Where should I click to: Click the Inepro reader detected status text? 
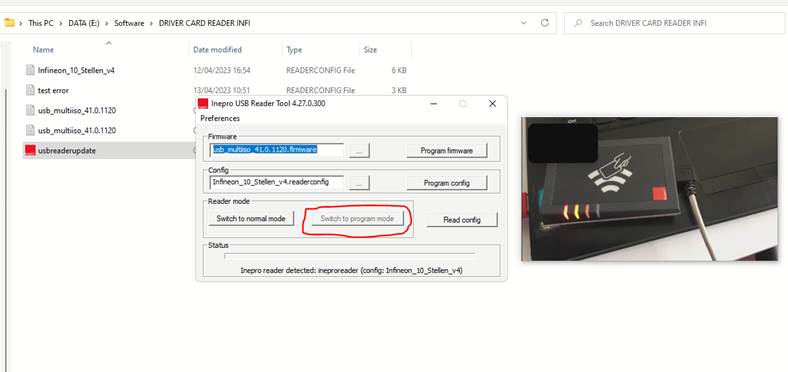click(351, 270)
